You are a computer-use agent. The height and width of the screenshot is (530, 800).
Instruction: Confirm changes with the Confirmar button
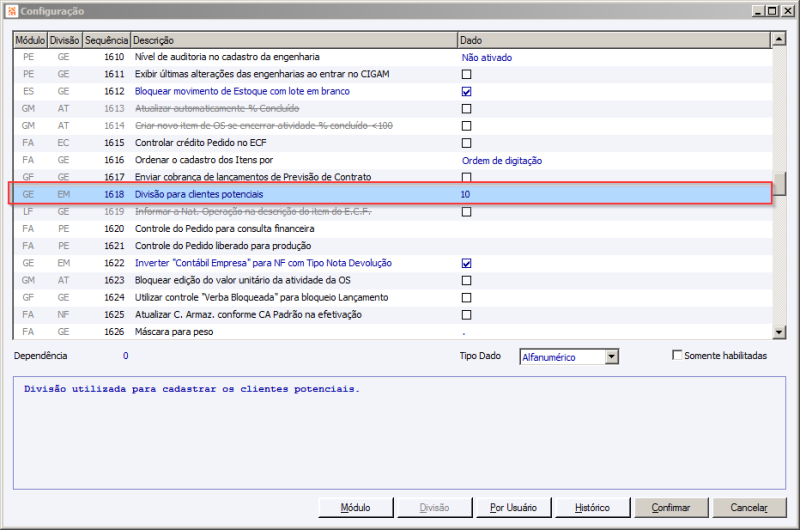pyautogui.click(x=671, y=508)
